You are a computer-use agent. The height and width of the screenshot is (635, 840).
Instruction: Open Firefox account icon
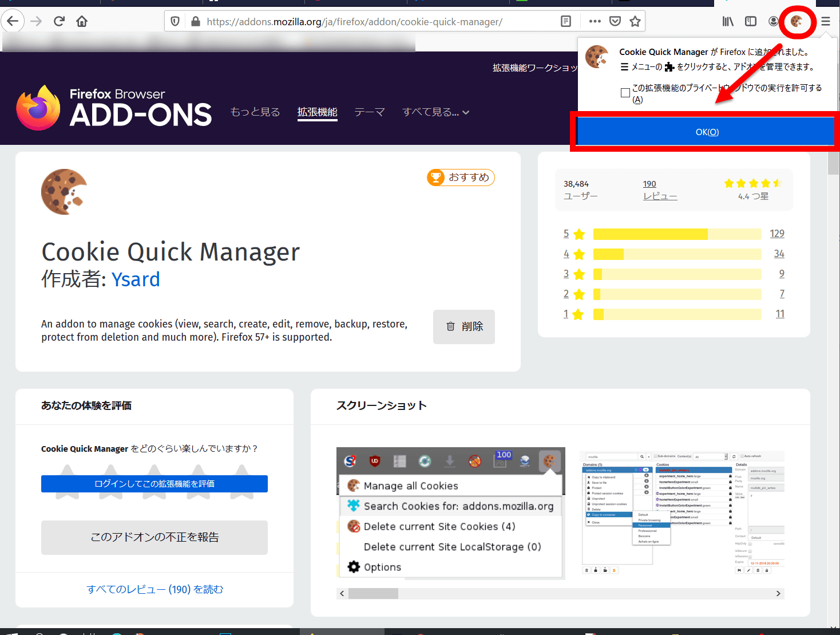click(774, 22)
